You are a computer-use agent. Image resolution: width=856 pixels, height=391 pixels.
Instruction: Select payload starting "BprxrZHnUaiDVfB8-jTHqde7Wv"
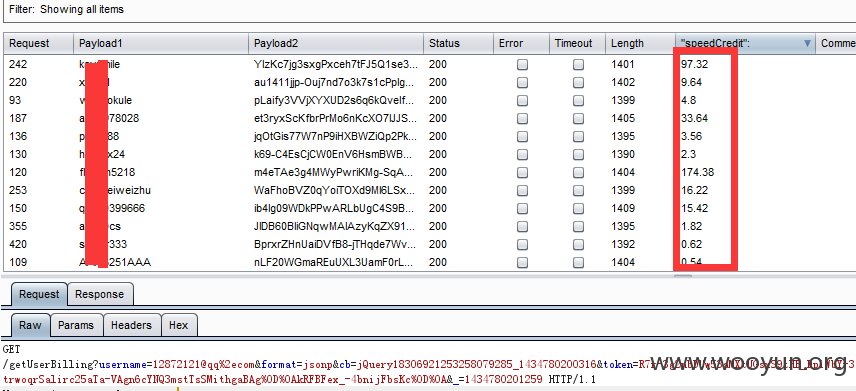(336, 245)
